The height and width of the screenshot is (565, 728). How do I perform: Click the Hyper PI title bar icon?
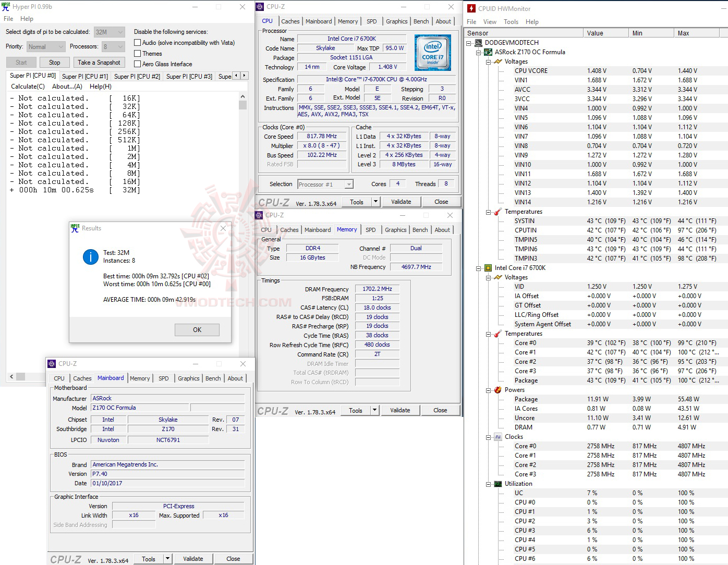pos(6,6)
